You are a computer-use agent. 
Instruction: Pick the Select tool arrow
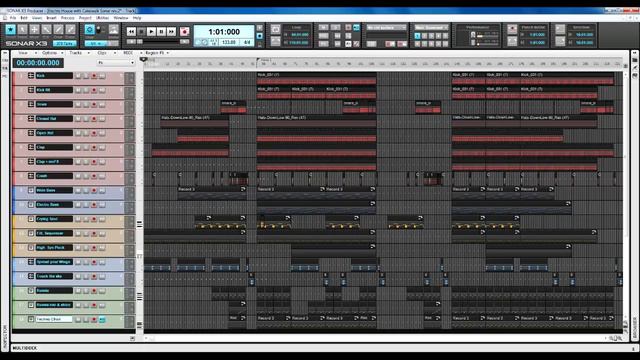(22, 29)
